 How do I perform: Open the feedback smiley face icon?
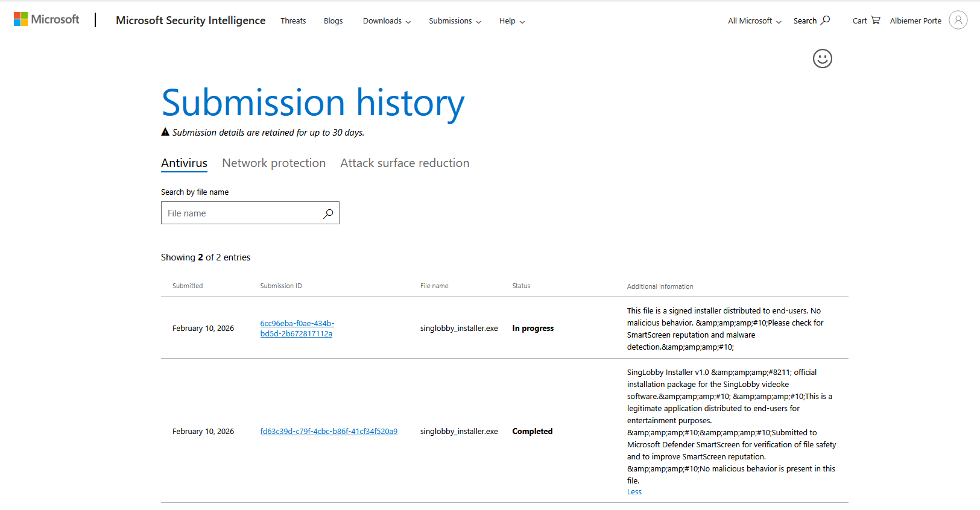[x=823, y=58]
